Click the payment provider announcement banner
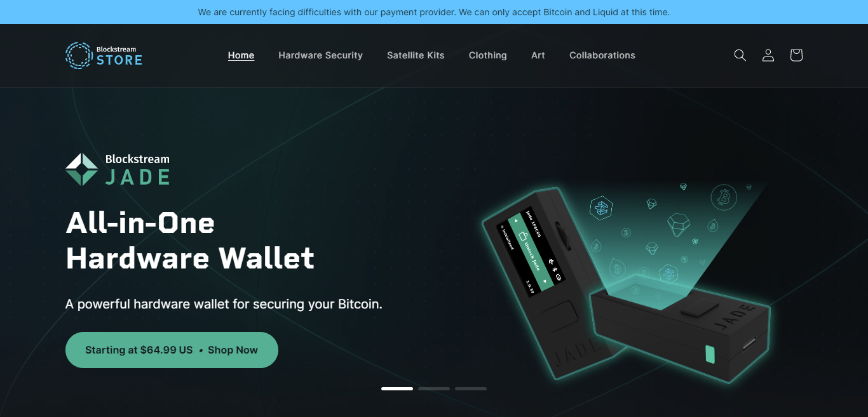Image resolution: width=868 pixels, height=417 pixels. tap(434, 12)
